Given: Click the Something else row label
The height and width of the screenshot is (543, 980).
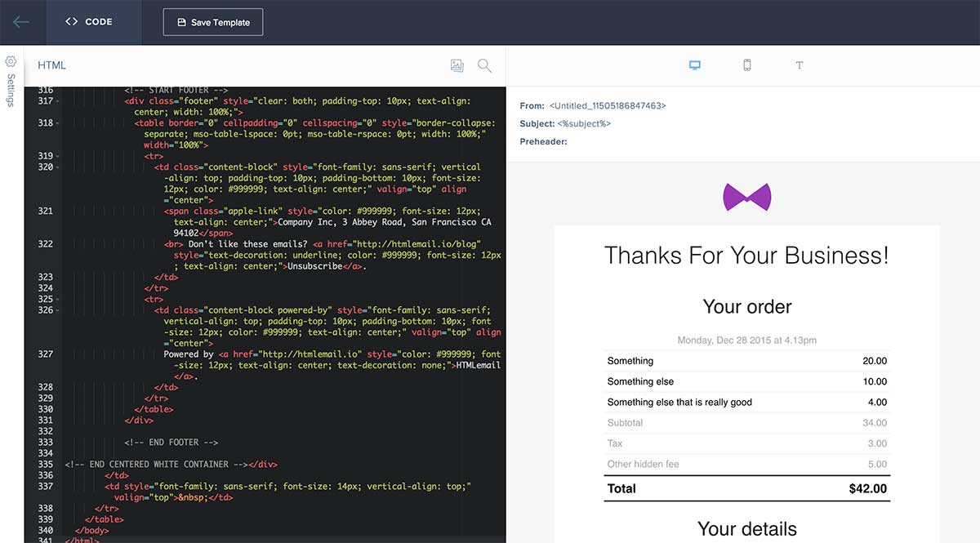Looking at the screenshot, I should [x=640, y=381].
